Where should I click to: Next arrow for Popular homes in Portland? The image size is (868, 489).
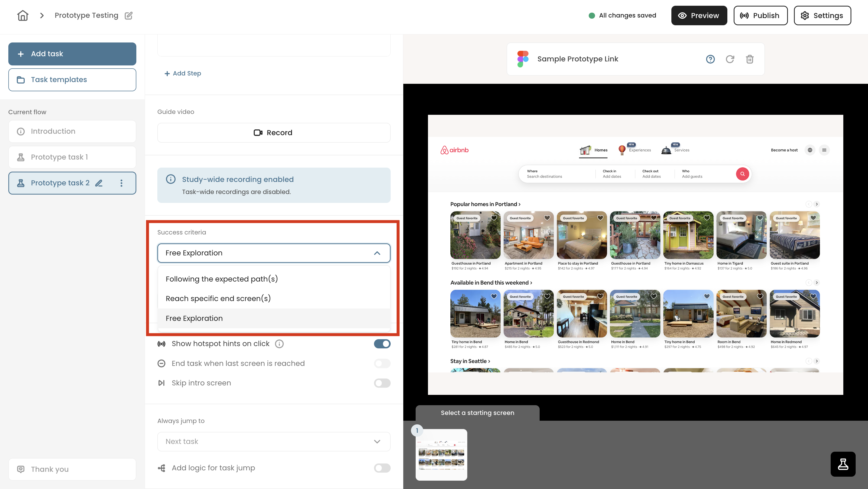tap(816, 204)
